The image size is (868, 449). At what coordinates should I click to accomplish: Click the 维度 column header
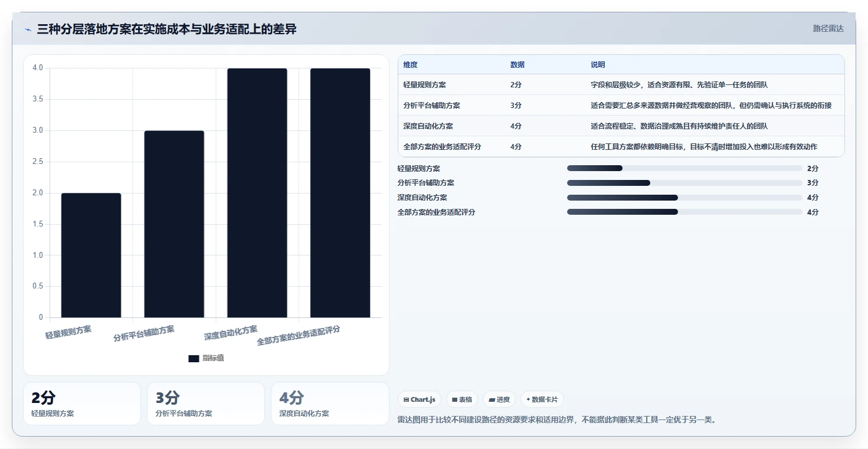410,65
